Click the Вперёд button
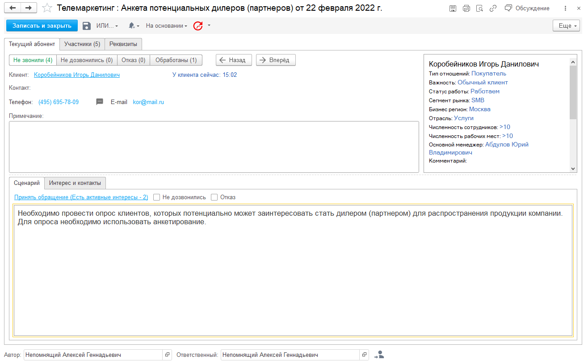This screenshot has width=588, height=364. 276,60
